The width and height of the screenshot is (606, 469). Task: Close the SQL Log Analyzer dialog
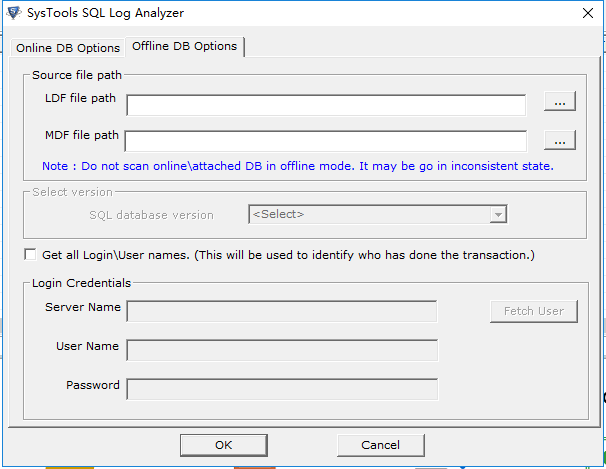(x=588, y=13)
